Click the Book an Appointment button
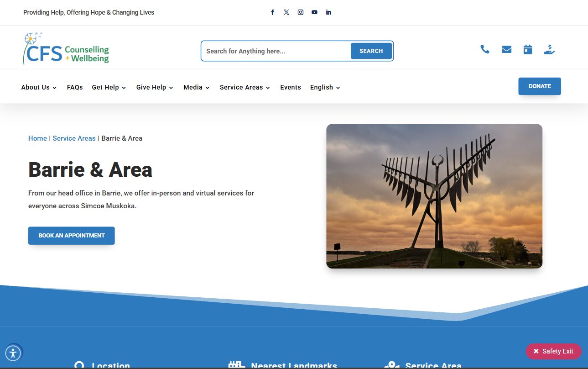588x369 pixels. 72,236
